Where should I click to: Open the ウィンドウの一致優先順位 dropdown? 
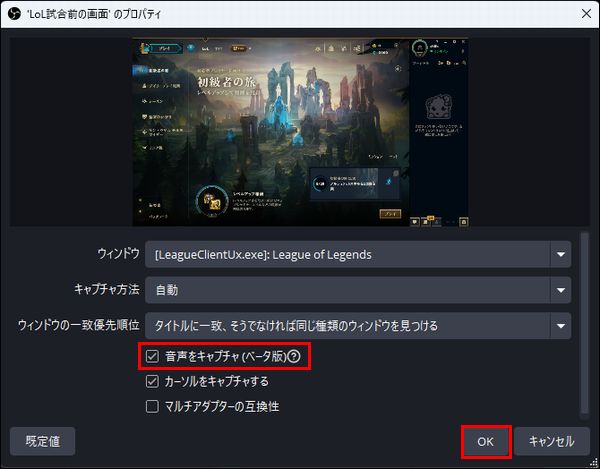pos(561,326)
